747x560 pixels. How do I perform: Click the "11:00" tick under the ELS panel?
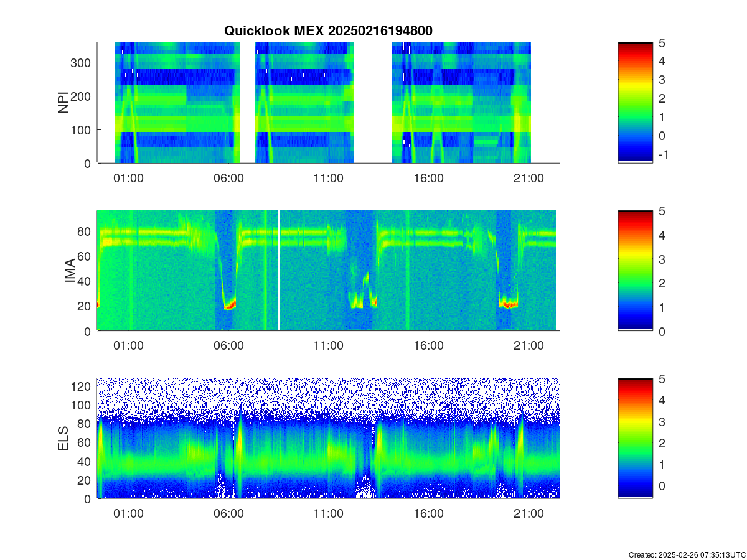(x=329, y=513)
